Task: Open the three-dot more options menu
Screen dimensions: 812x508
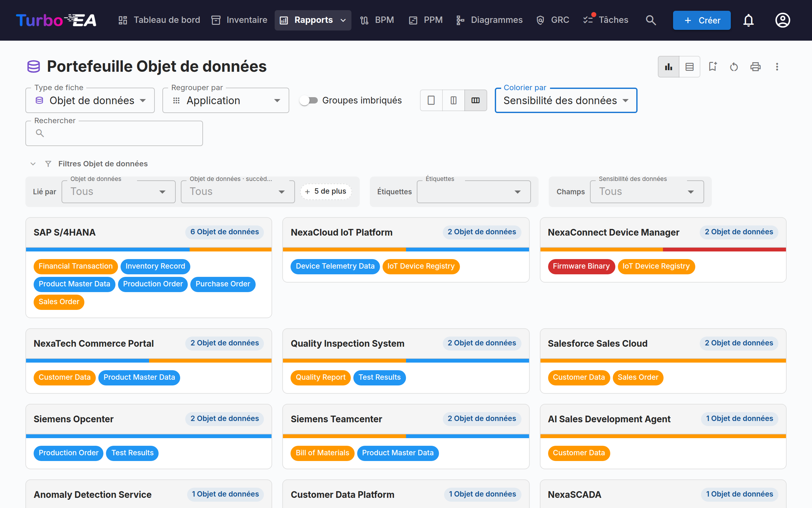Action: coord(777,67)
